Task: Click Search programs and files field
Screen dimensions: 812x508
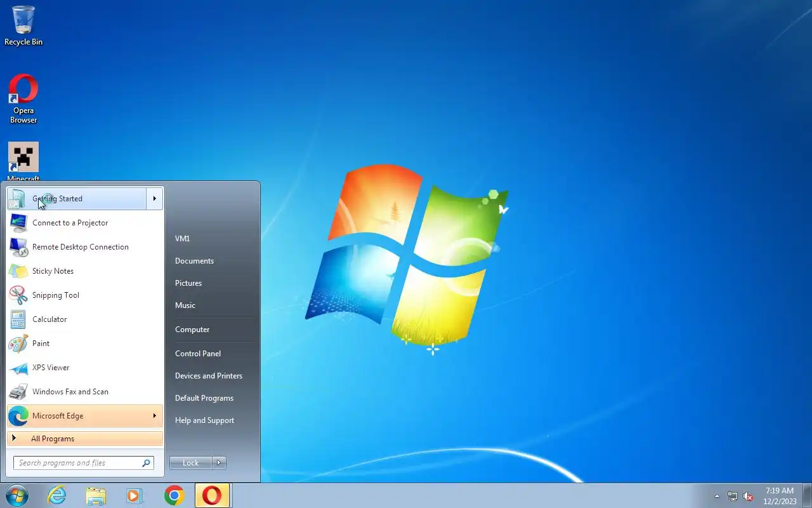Action: pyautogui.click(x=84, y=463)
